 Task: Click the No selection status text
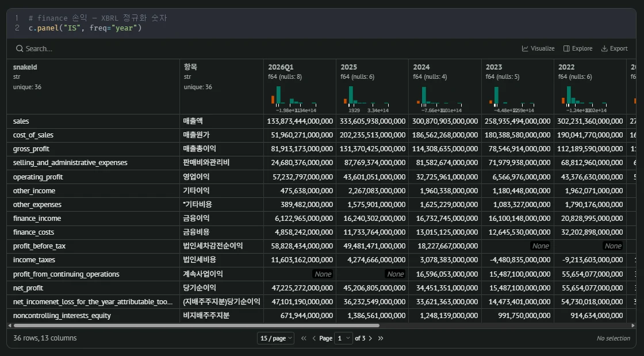pyautogui.click(x=613, y=338)
